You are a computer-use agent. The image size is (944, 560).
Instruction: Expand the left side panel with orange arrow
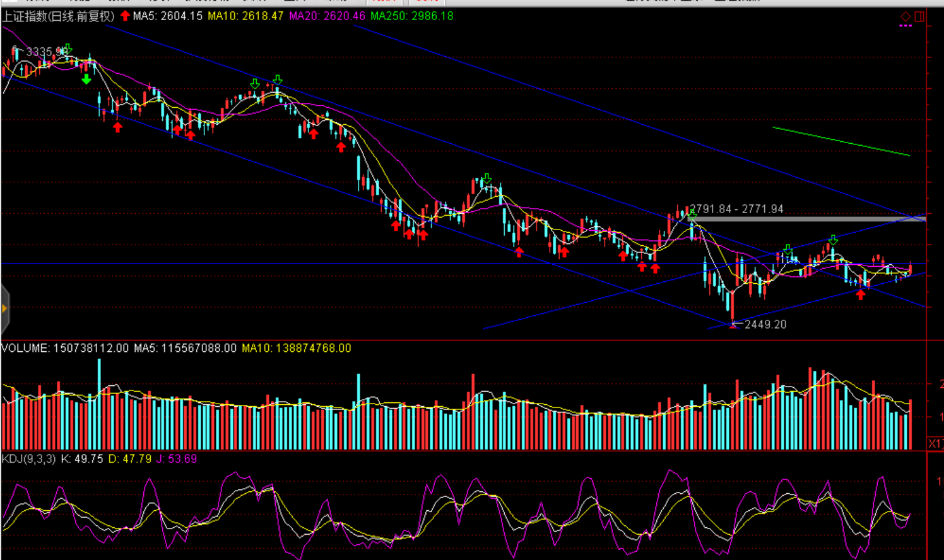[4, 308]
